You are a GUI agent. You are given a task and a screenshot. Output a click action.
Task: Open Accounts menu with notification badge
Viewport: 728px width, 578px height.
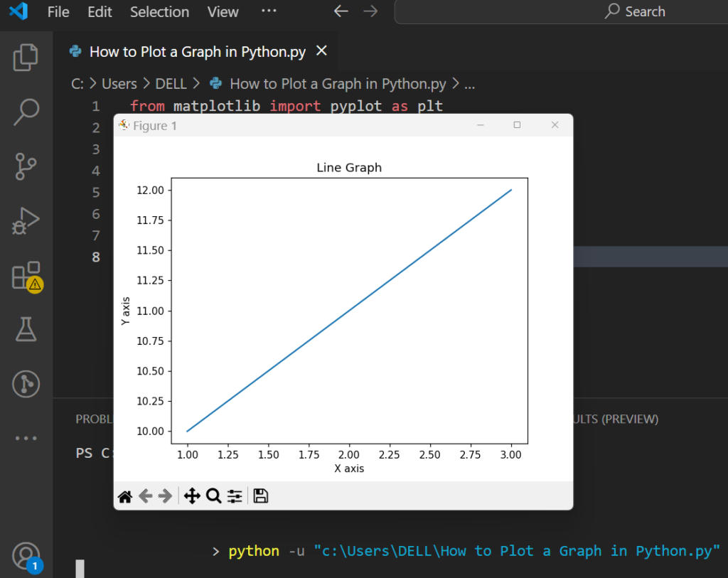[26, 557]
